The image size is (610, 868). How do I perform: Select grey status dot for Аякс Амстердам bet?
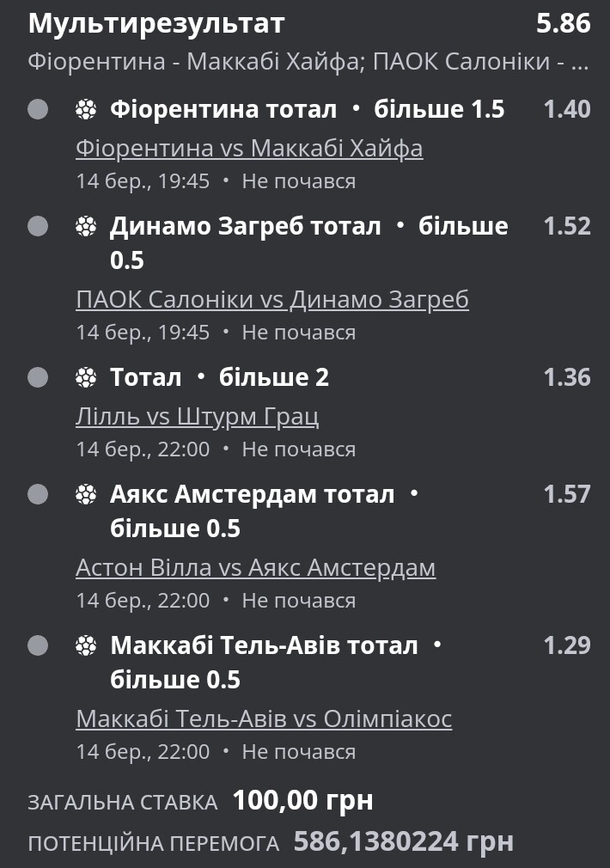[x=38, y=494]
